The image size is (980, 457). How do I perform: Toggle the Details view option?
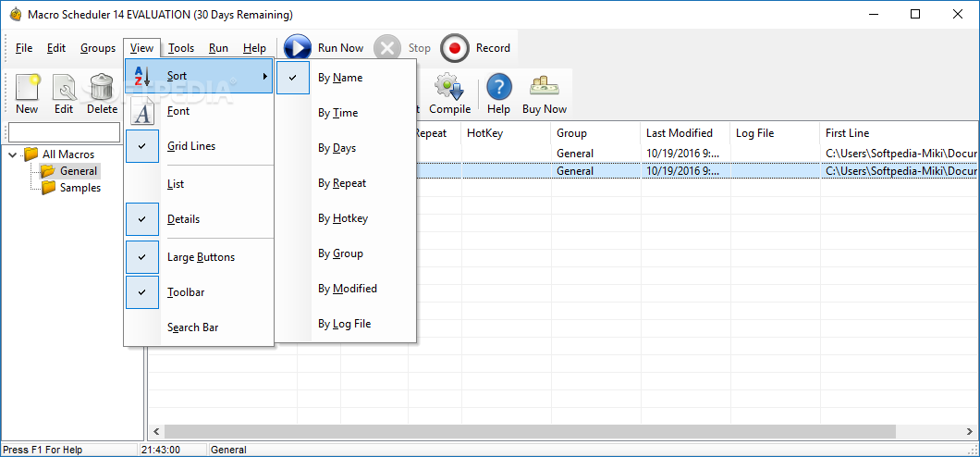click(199, 219)
